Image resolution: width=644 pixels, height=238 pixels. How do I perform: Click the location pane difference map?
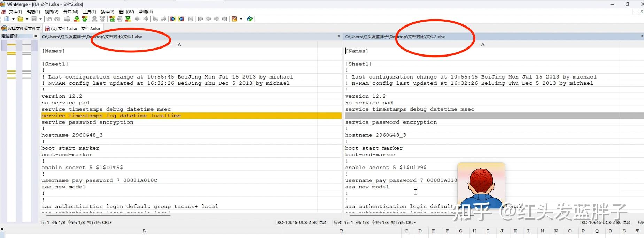point(19,131)
